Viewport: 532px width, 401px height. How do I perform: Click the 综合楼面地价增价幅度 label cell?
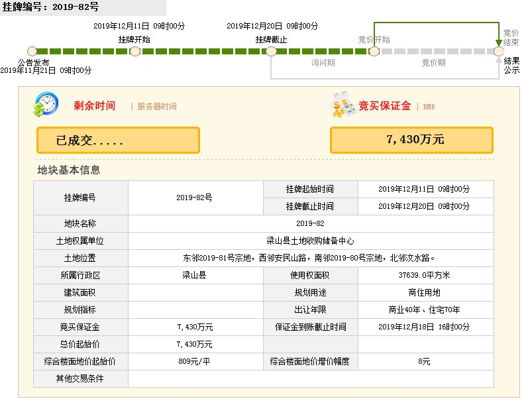[311, 362]
